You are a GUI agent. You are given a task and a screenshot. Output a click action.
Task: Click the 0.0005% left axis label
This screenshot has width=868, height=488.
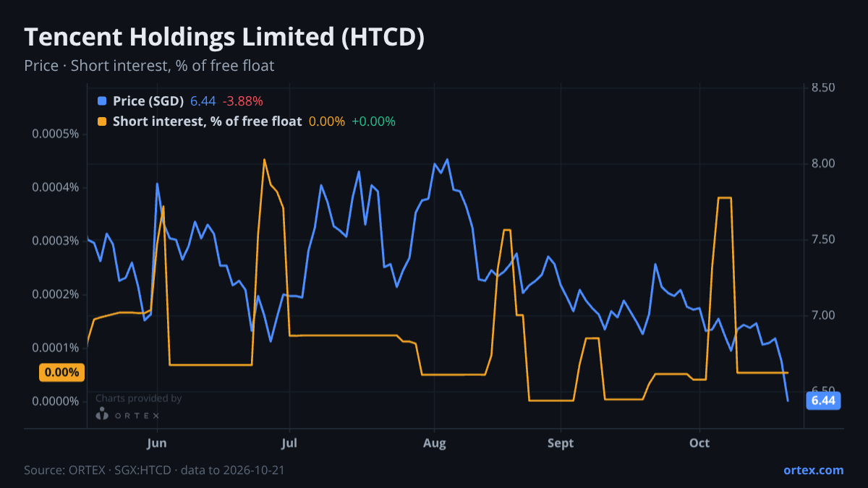tap(55, 134)
